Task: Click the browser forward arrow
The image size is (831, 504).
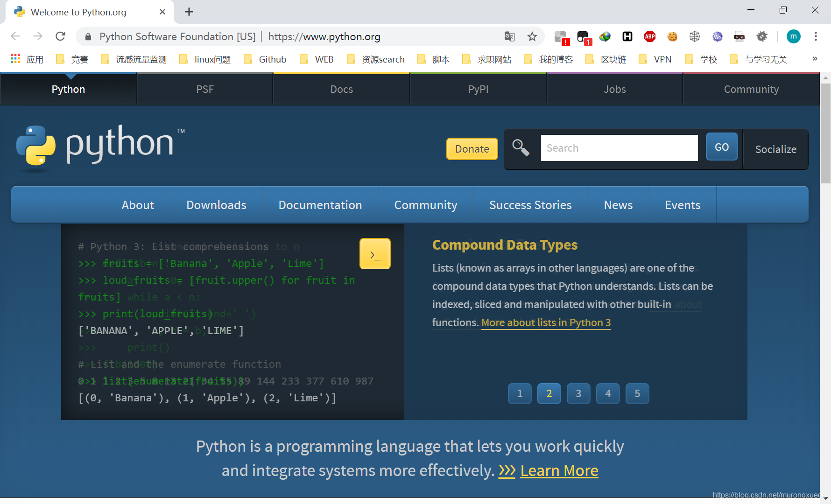Action: [x=38, y=36]
